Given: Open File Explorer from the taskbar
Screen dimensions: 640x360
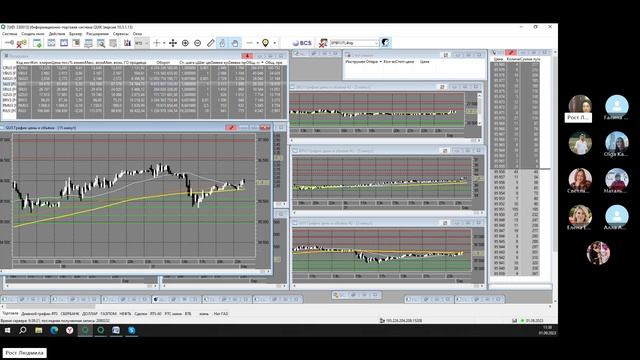Looking at the screenshot, I should coord(38,330).
